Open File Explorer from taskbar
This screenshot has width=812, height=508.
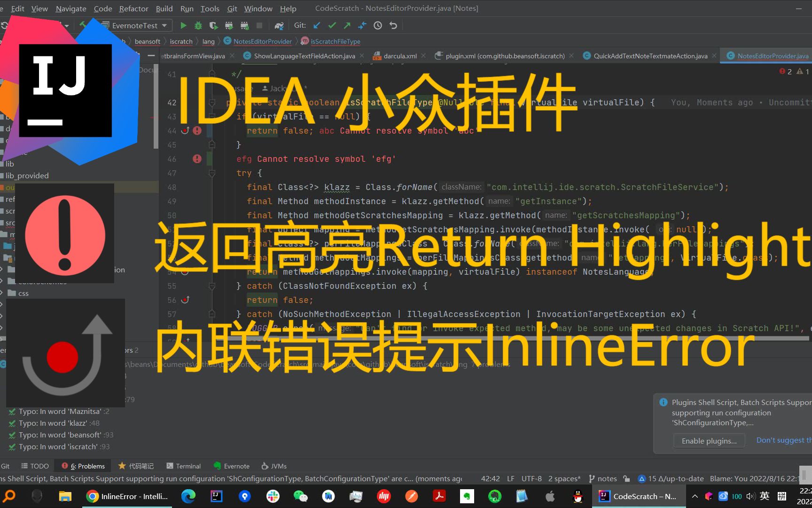tap(65, 496)
